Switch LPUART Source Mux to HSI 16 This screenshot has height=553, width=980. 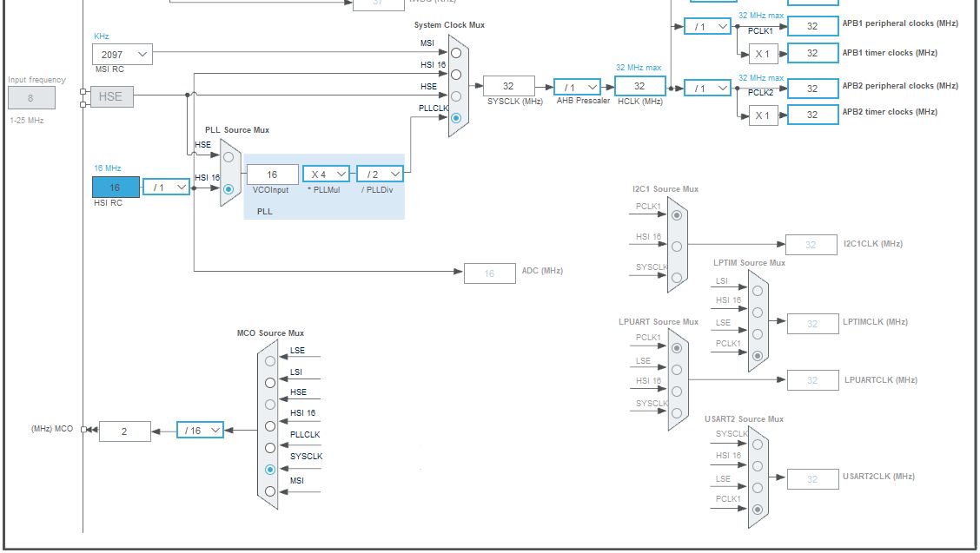pos(677,392)
